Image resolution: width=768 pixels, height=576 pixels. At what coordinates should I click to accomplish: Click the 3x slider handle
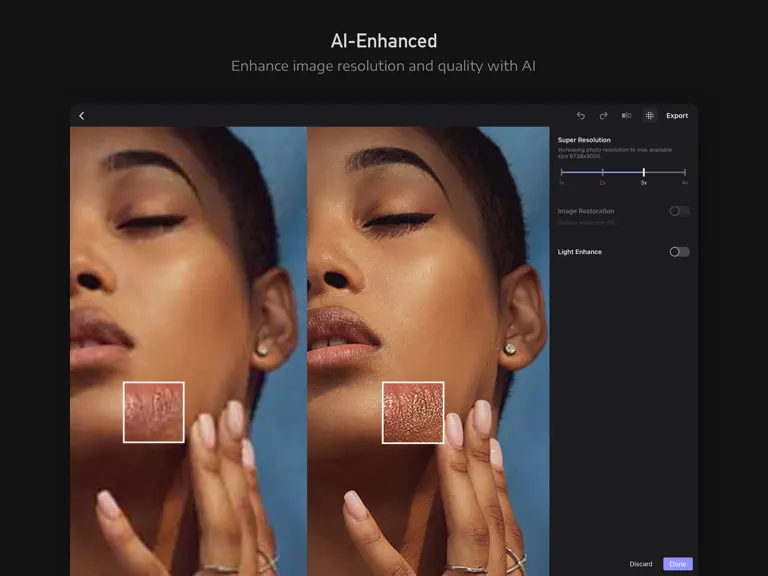coord(644,172)
